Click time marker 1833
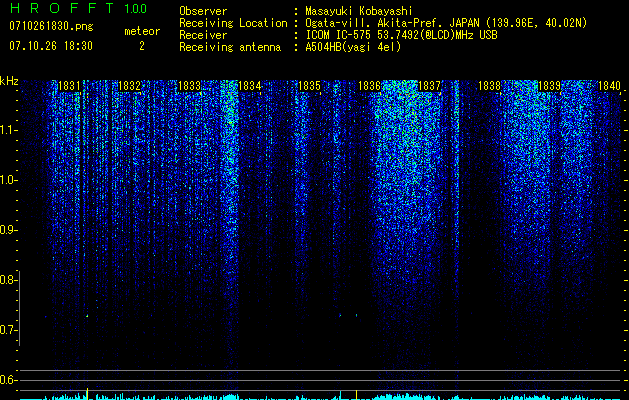 189,86
